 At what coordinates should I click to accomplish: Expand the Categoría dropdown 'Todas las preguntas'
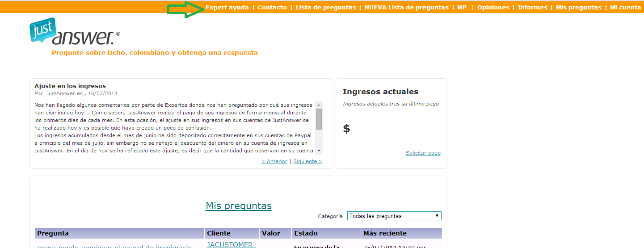tap(394, 216)
